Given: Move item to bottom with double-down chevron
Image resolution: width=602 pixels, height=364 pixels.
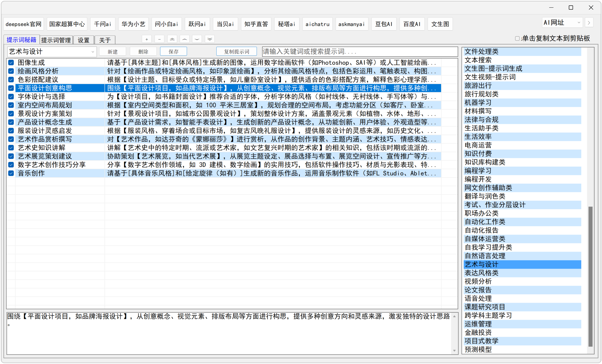Looking at the screenshot, I should pyautogui.click(x=210, y=39).
